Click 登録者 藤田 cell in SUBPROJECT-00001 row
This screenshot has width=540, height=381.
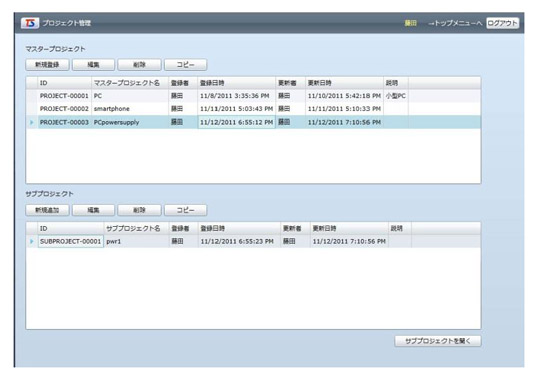(x=184, y=241)
